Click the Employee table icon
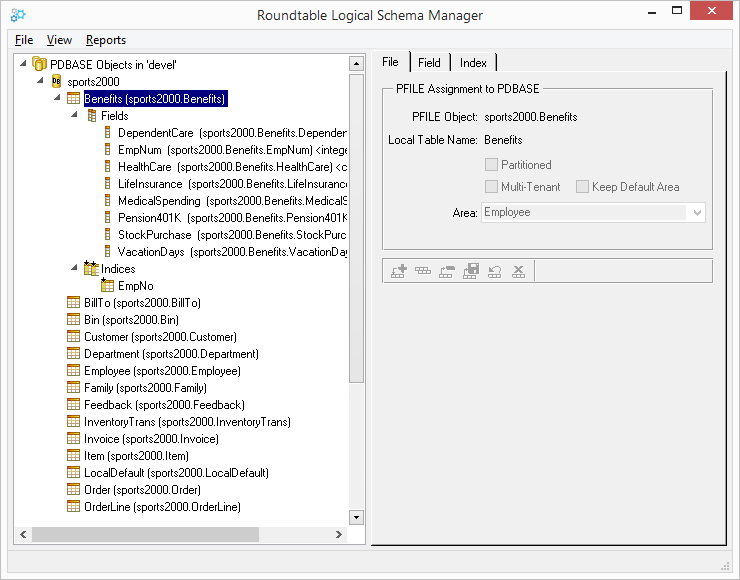The image size is (740, 580). point(73,370)
